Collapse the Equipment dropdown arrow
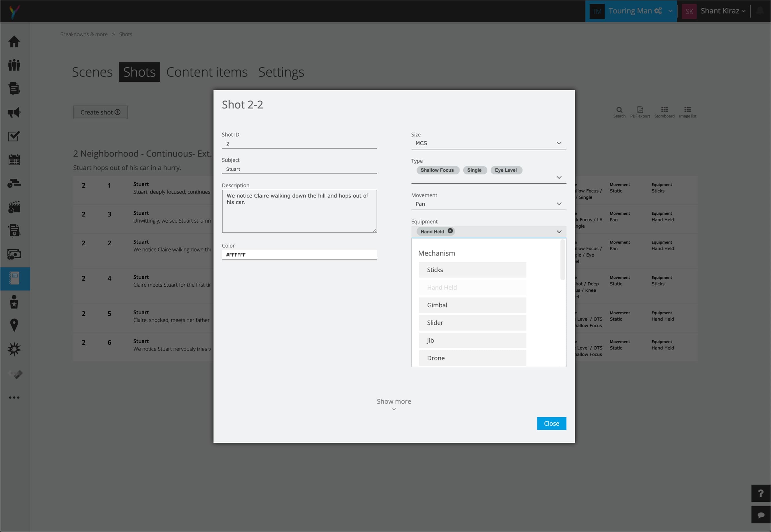 [x=559, y=232]
